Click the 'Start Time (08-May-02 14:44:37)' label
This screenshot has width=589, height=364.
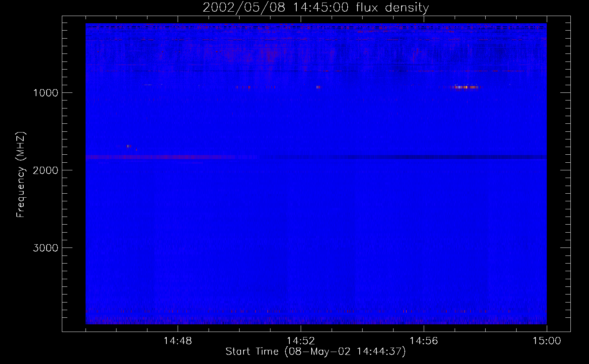point(316,352)
